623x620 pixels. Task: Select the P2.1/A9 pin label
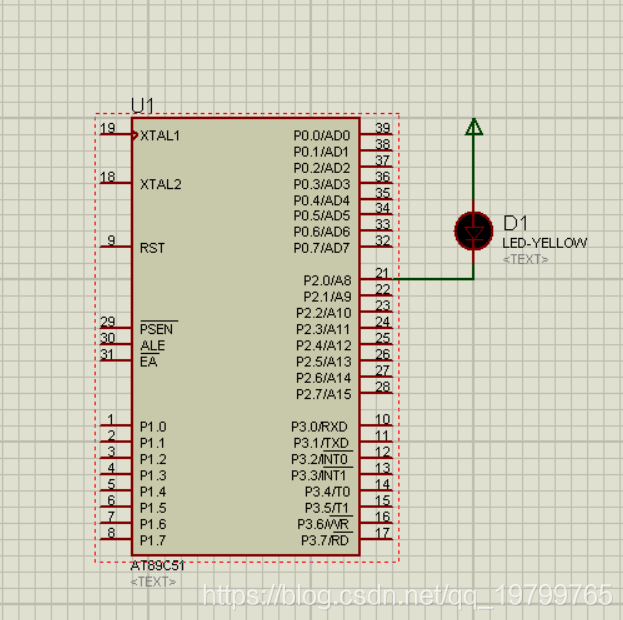[x=327, y=297]
